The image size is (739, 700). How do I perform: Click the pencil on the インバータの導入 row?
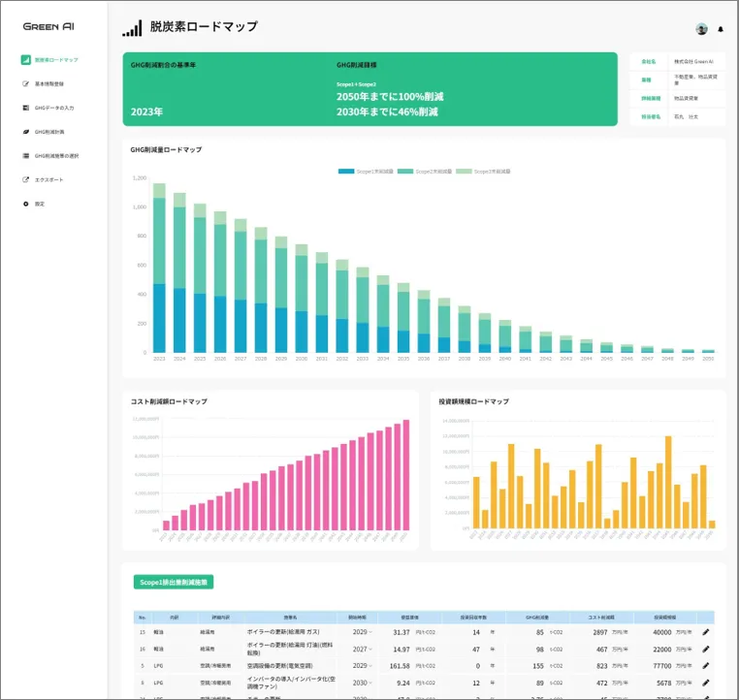[x=705, y=683]
